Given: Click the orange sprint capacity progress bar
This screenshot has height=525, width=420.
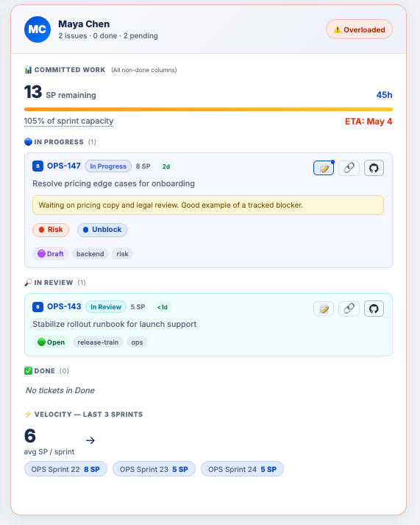Looking at the screenshot, I should click(x=208, y=109).
